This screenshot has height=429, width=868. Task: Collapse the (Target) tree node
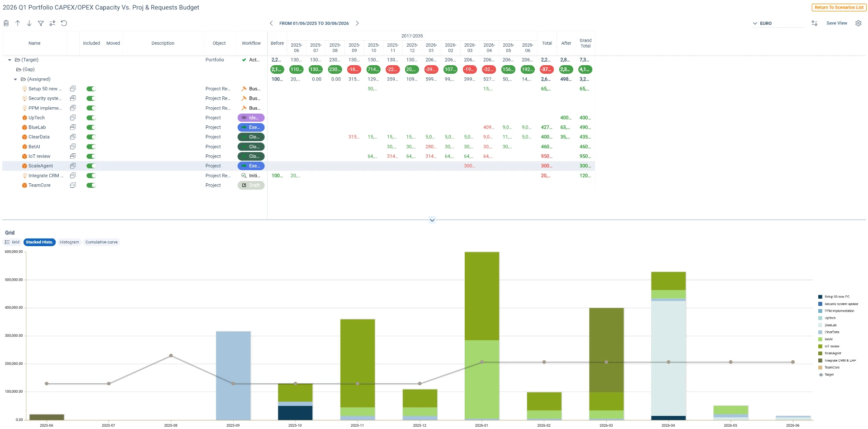pos(9,60)
